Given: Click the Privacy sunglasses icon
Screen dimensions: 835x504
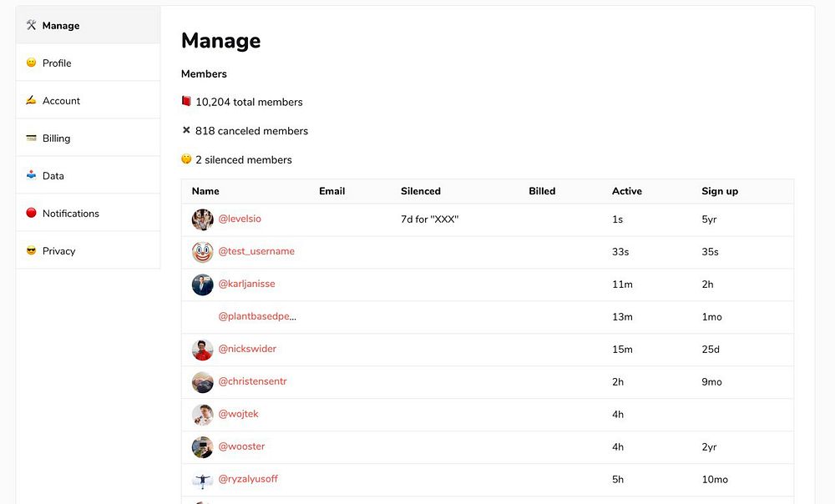Looking at the screenshot, I should (x=31, y=250).
